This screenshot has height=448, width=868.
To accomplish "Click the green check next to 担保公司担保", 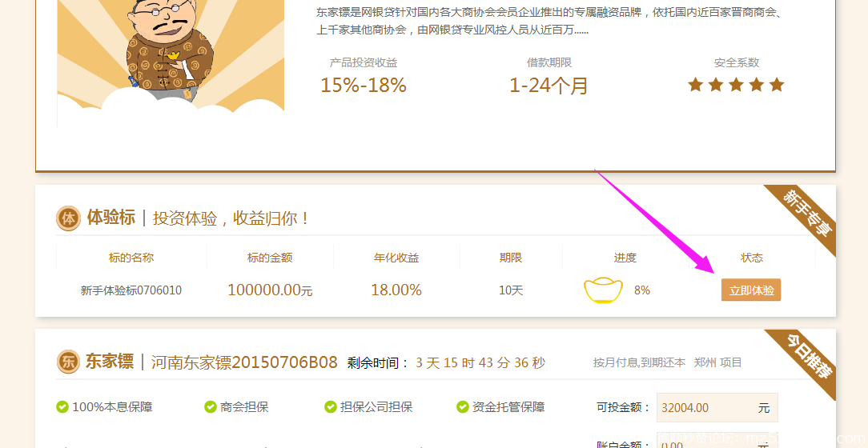I will [331, 407].
